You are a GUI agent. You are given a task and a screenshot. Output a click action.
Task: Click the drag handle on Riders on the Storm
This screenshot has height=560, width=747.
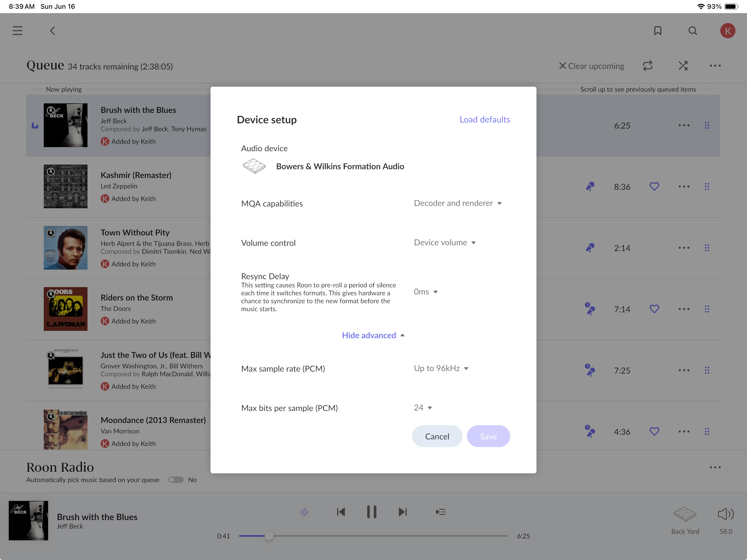707,309
